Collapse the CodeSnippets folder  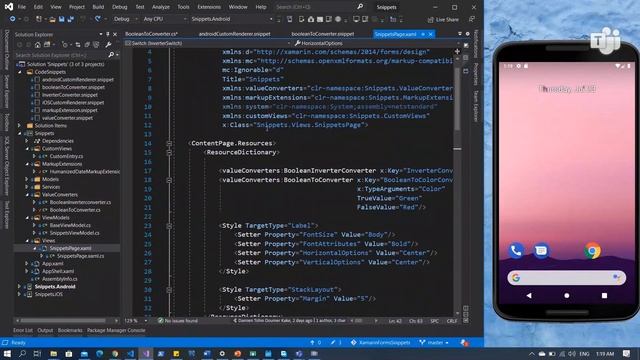20,72
